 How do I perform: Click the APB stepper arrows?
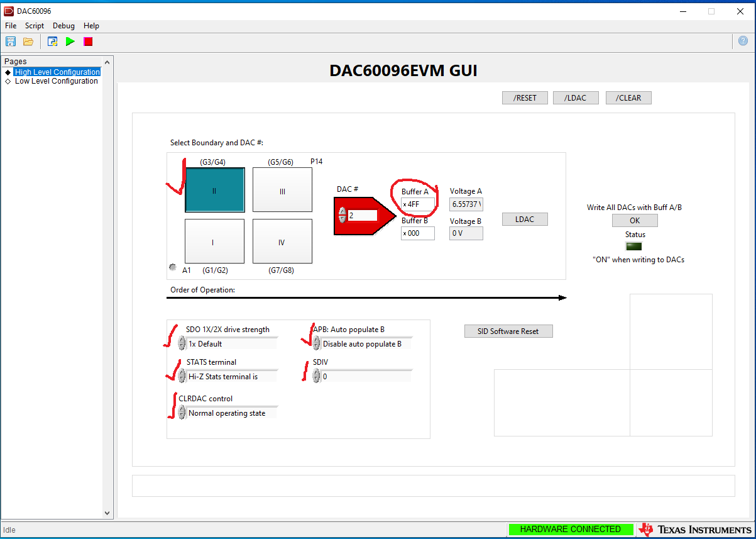tap(317, 343)
